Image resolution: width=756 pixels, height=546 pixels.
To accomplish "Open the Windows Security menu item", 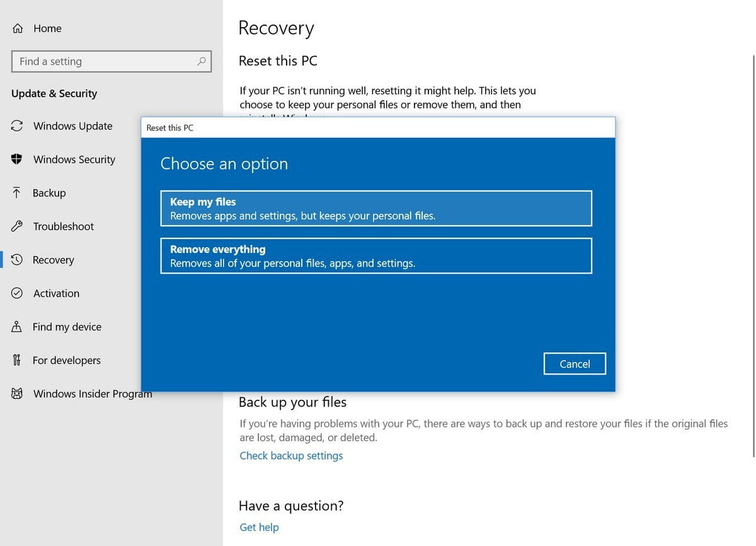I will point(74,160).
